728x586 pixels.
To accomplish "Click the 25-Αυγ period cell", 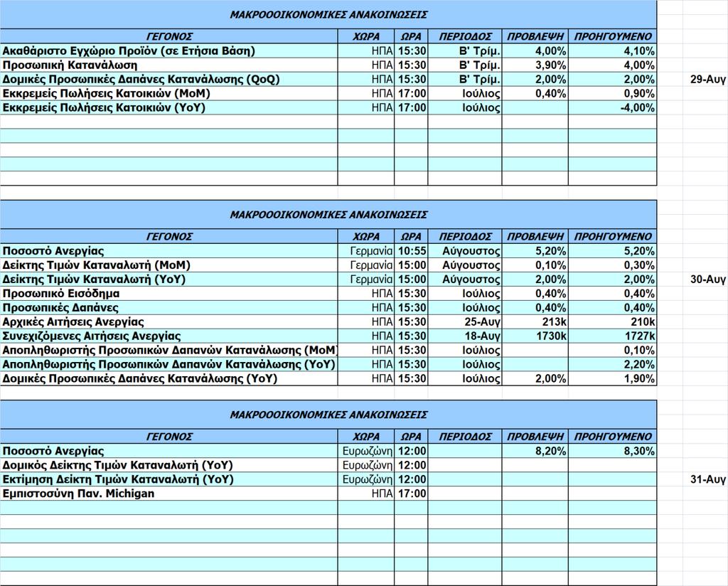I will point(465,321).
